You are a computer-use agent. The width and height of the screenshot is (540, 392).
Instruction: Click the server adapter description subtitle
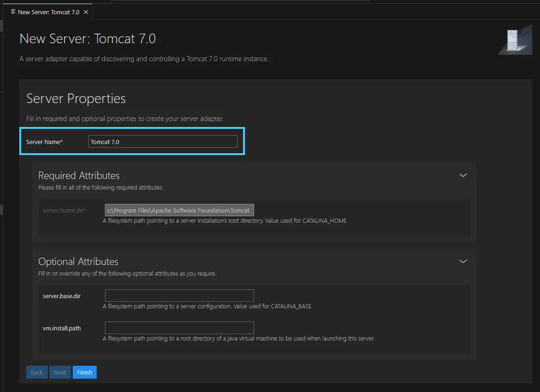click(144, 59)
